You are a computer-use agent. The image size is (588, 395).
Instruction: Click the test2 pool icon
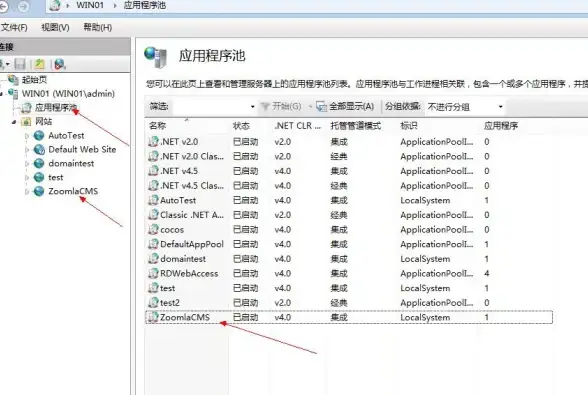tap(153, 302)
